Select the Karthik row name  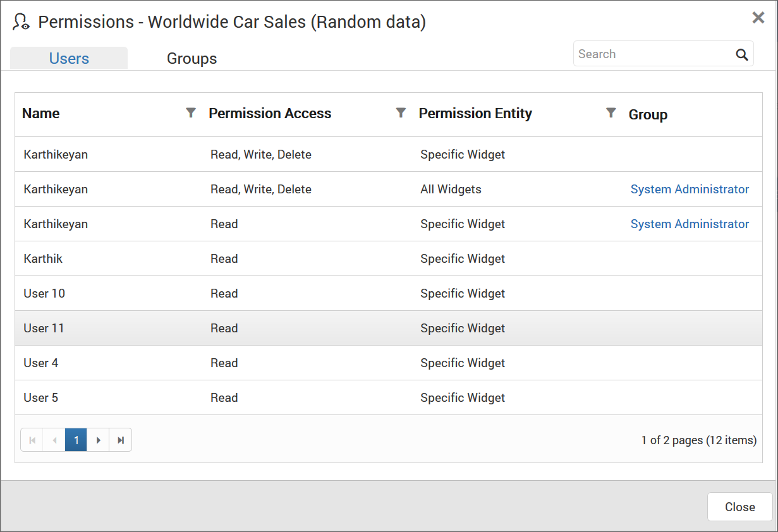click(43, 258)
